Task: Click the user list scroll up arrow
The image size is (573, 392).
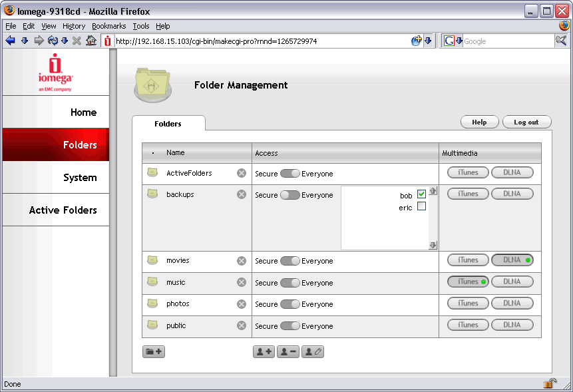Action: (x=433, y=191)
